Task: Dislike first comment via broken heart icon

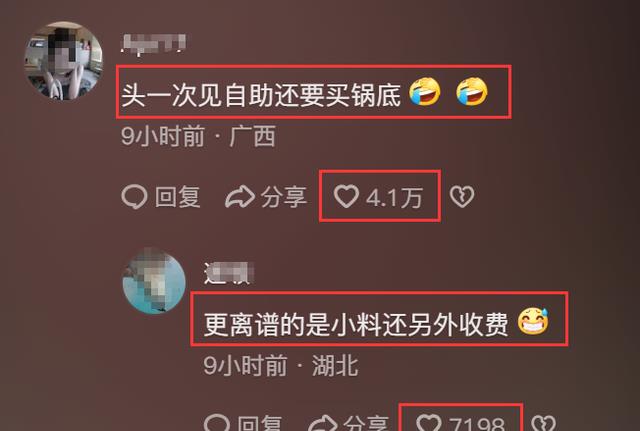Action: click(462, 196)
